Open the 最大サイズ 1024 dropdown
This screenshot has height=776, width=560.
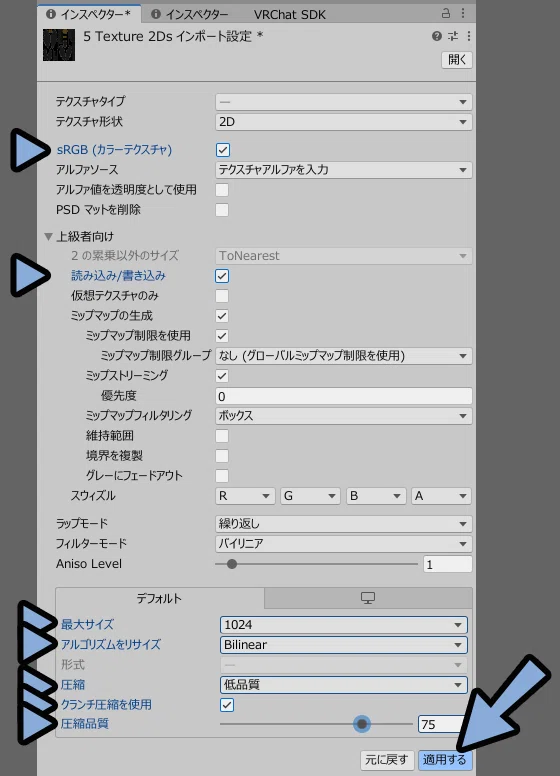[343, 625]
